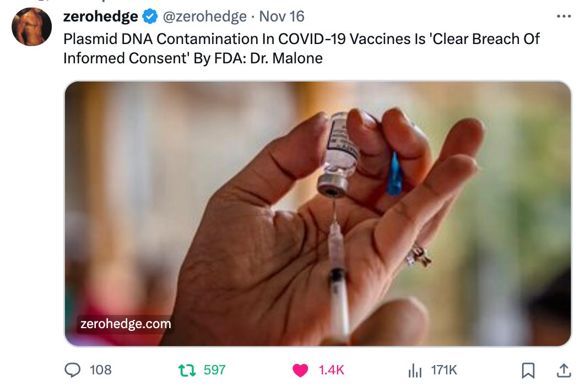Bookmark this zerohedge tweet
This screenshot has height=392, width=585.
(x=528, y=371)
